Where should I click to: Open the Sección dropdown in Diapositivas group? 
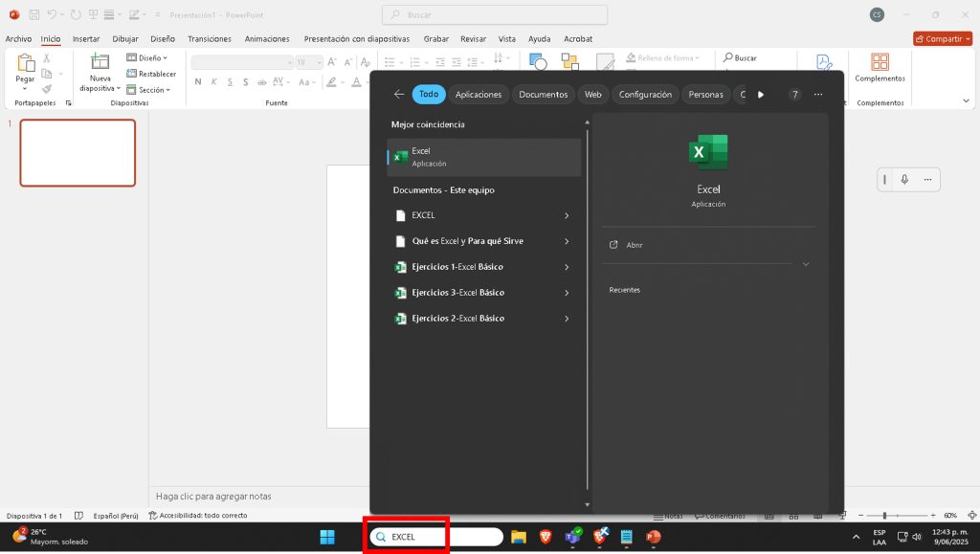coord(149,90)
